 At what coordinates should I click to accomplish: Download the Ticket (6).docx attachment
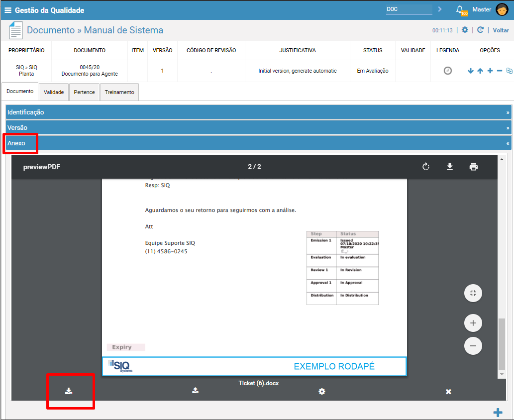click(x=69, y=391)
